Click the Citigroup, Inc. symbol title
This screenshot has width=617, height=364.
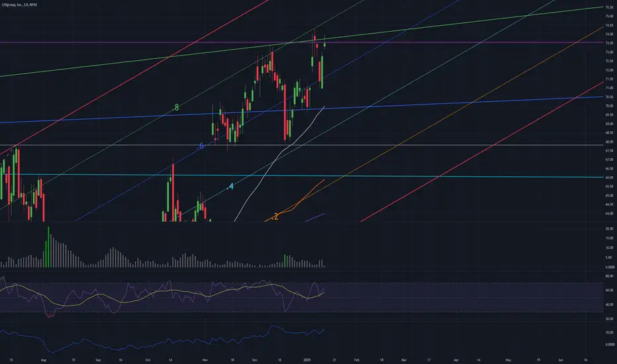[19, 5]
